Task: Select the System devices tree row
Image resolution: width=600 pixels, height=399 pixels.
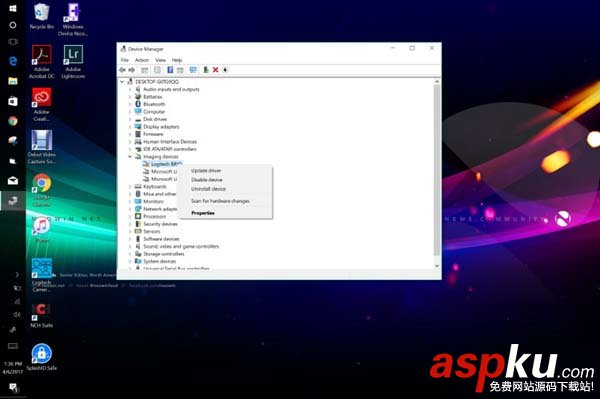Action: (155, 261)
